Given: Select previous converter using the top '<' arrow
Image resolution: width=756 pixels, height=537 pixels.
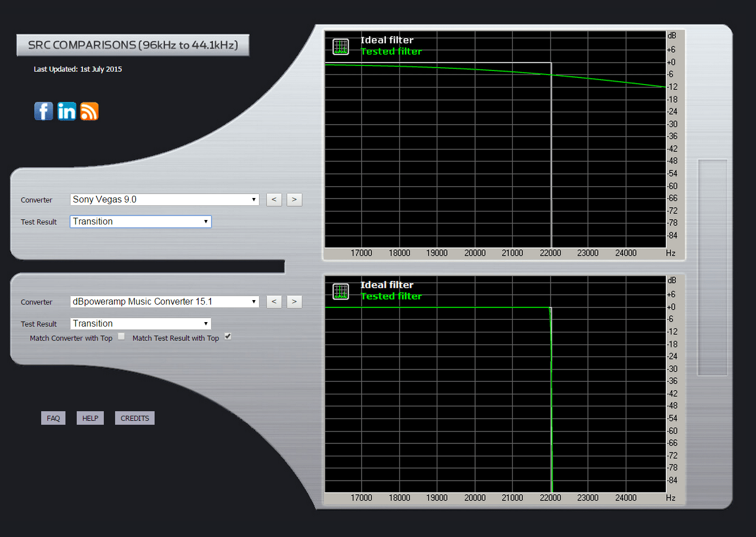Looking at the screenshot, I should (x=274, y=199).
